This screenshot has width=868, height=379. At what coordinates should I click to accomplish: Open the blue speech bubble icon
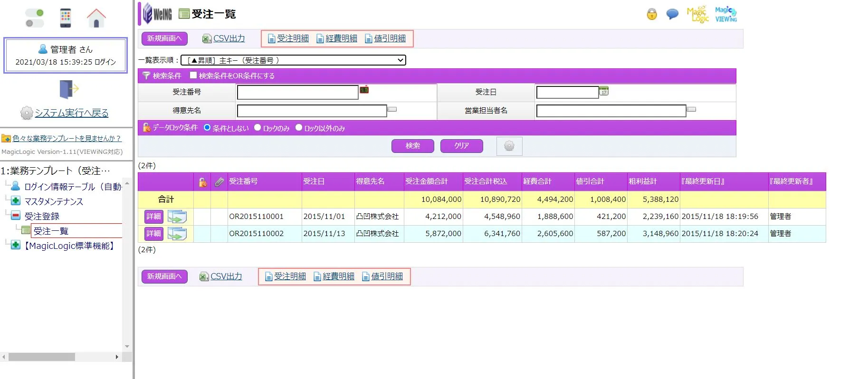click(672, 14)
